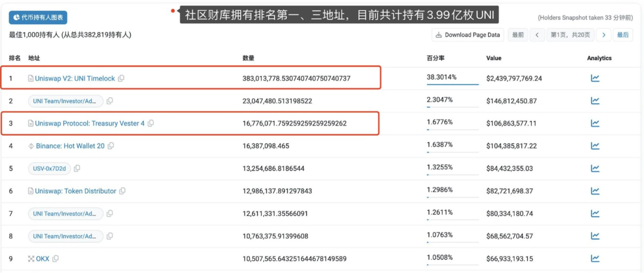Open rank 2 UNI Team/Investor/Ad... address
This screenshot has height=273, width=644.
pos(66,101)
